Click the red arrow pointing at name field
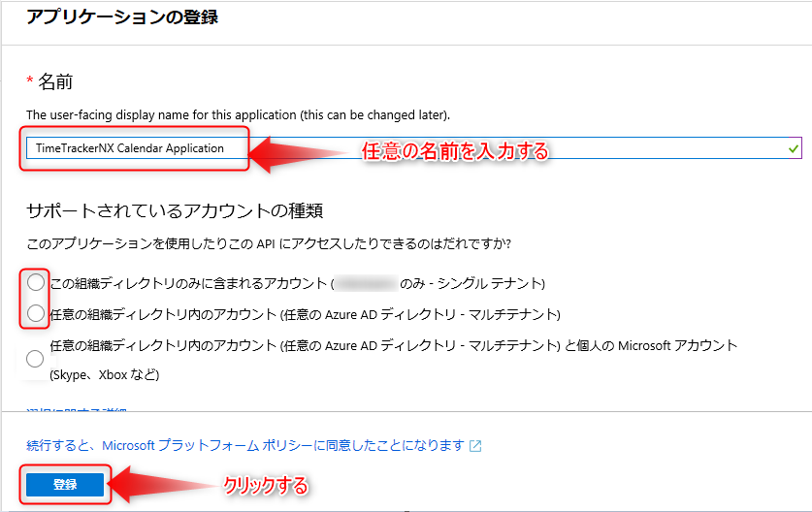812x512 pixels. coord(301,150)
